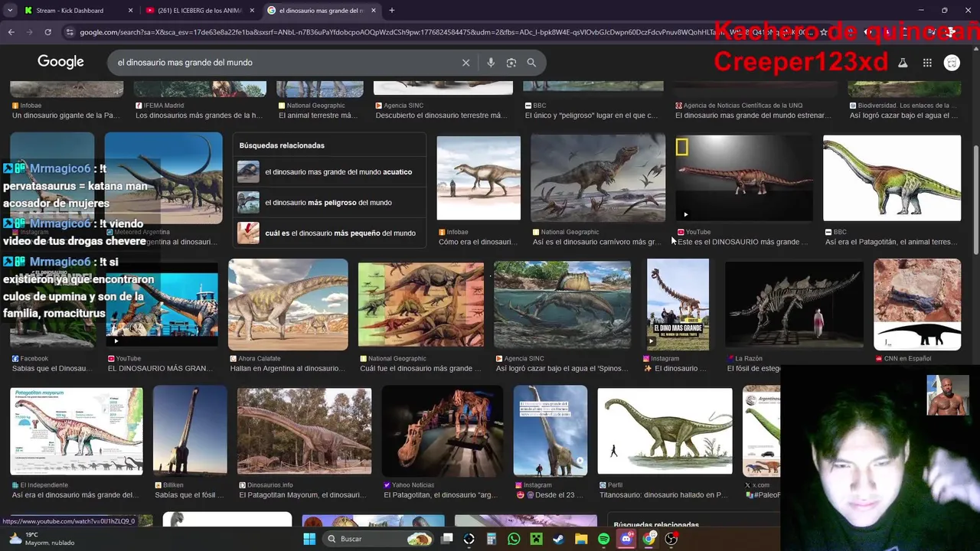Viewport: 980px width, 551px height.
Task: Open OBS Studio from taskbar
Action: tap(671, 539)
